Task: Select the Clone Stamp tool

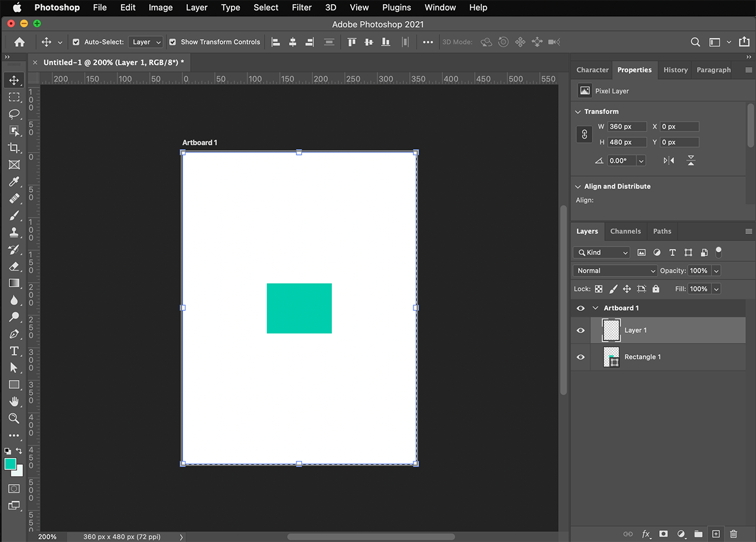Action: [x=14, y=232]
